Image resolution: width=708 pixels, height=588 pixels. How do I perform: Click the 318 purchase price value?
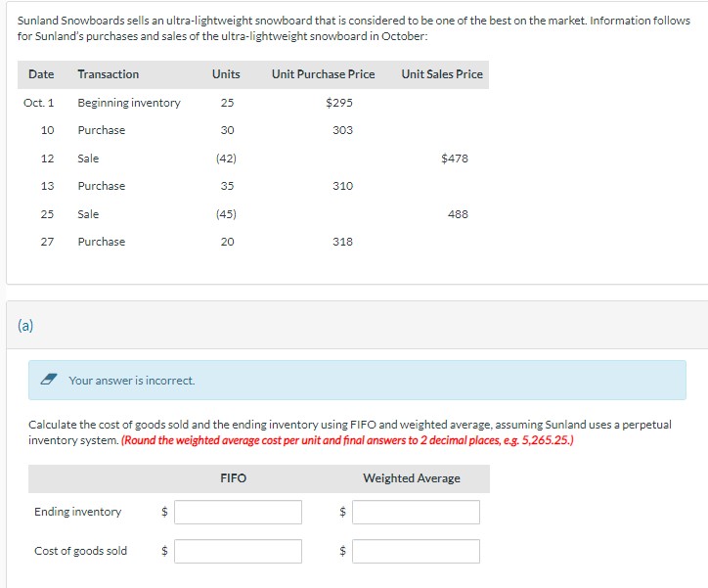(x=342, y=242)
